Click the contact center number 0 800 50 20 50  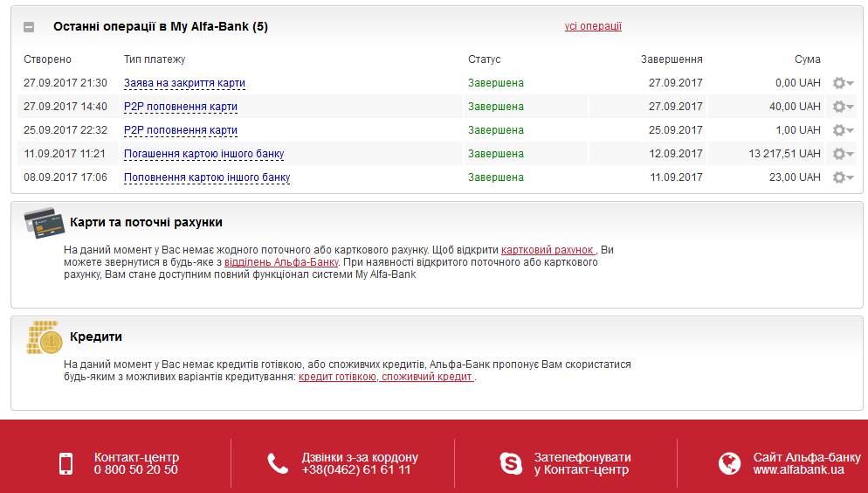[x=135, y=469]
